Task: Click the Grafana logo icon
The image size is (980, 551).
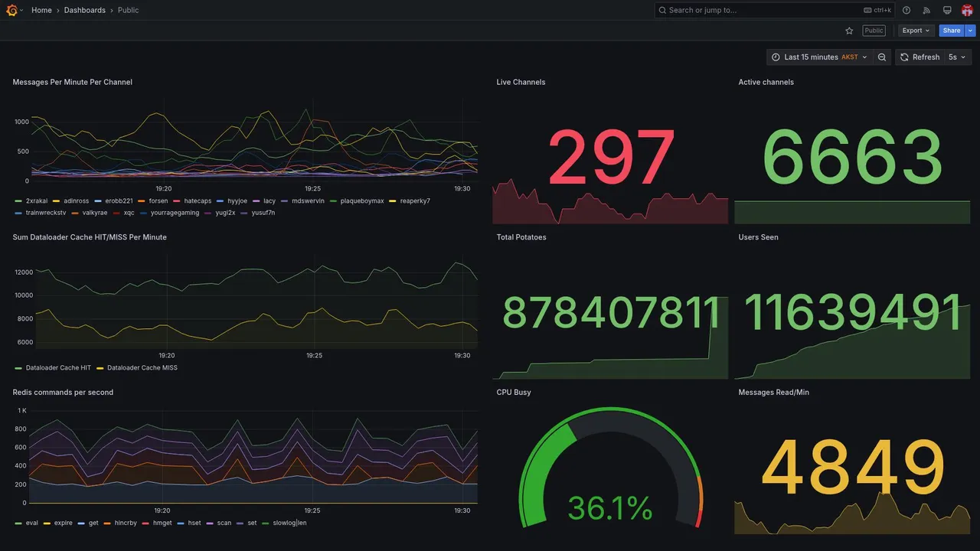Action: (12, 10)
